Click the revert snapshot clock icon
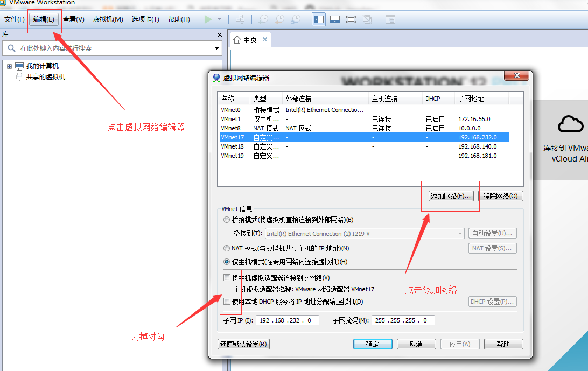Image resolution: width=588 pixels, height=371 pixels. [x=279, y=19]
